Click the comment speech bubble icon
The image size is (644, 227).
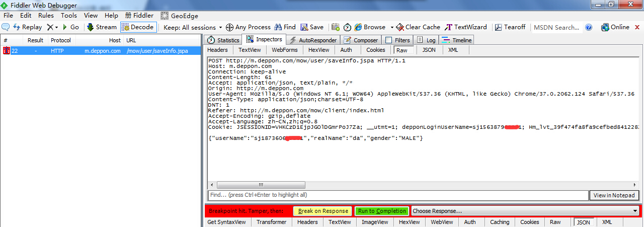6,27
